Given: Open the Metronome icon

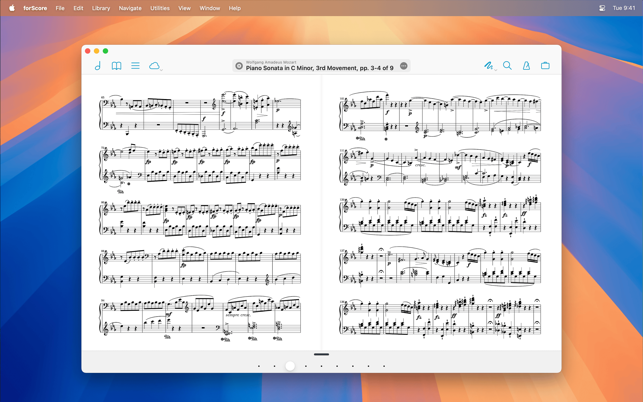Looking at the screenshot, I should [x=526, y=66].
